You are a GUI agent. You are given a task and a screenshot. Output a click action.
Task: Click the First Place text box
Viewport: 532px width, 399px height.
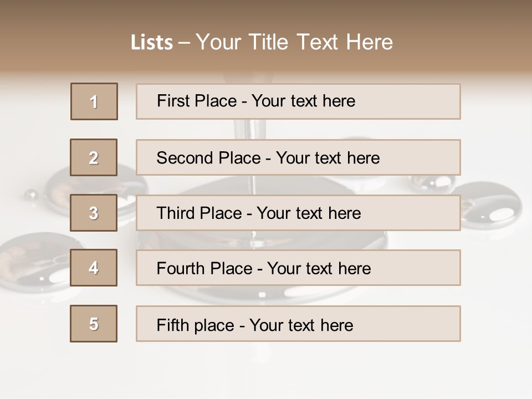pyautogui.click(x=298, y=101)
